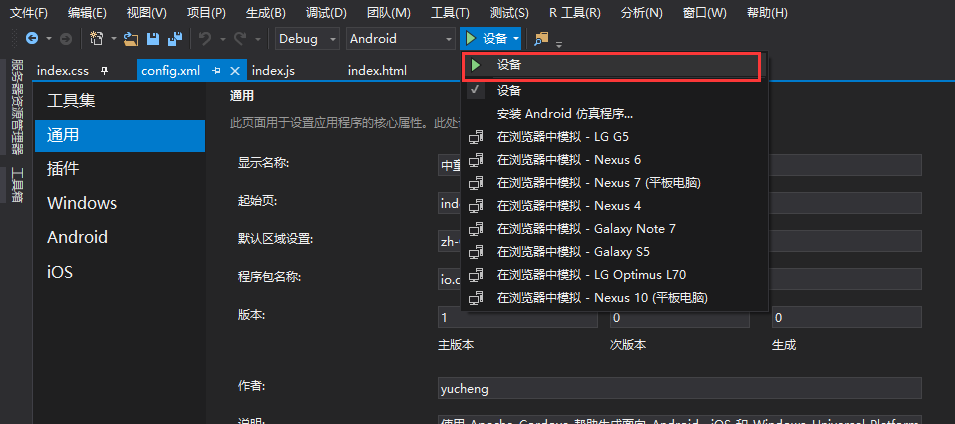This screenshot has width=955, height=424.
Task: Close the config.xml tab
Action: coord(235,71)
